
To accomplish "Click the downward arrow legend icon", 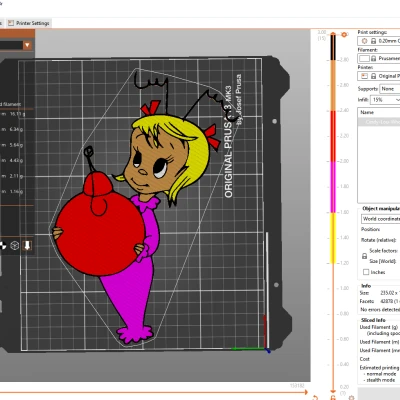I will tap(27, 245).
